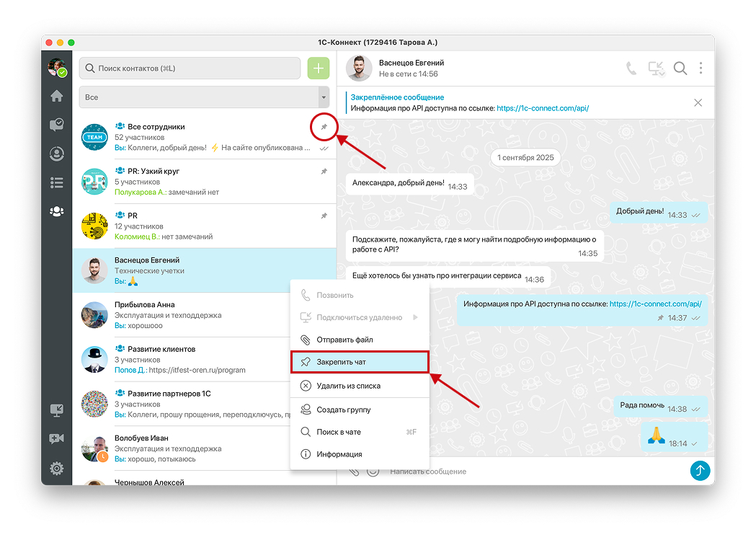Open search in chat magnifier icon
The image size is (756, 540).
[680, 68]
